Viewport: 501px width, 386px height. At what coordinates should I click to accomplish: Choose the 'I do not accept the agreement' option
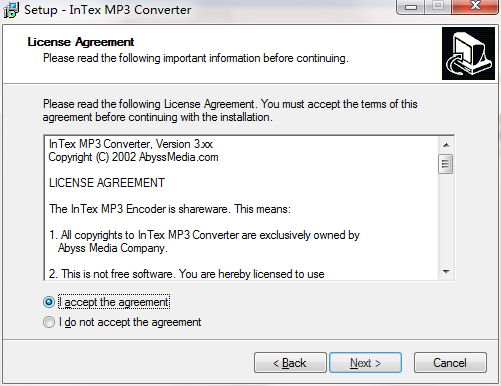[49, 322]
